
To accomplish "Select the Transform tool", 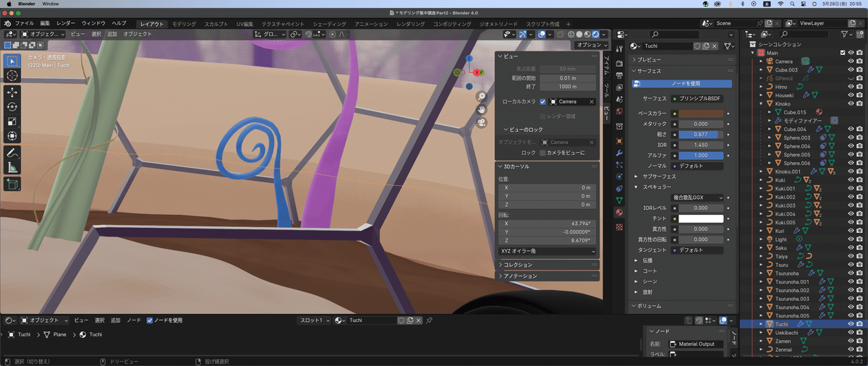I will pos(12,136).
